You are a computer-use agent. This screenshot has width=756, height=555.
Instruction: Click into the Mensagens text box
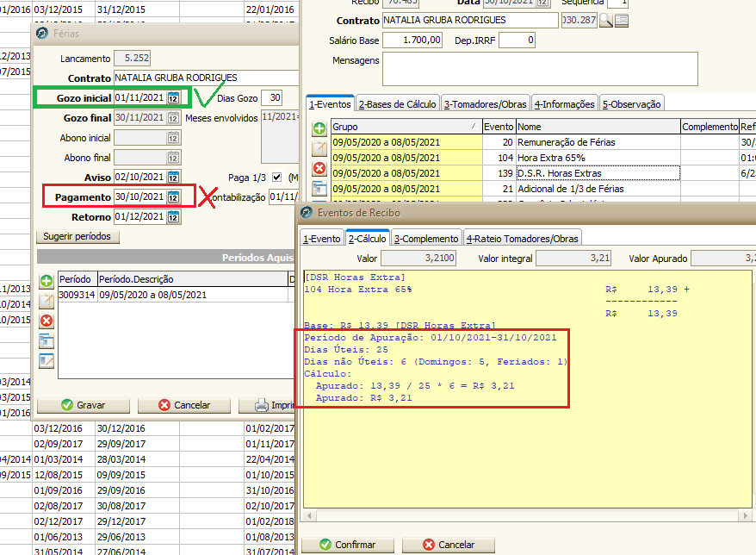click(x=540, y=69)
